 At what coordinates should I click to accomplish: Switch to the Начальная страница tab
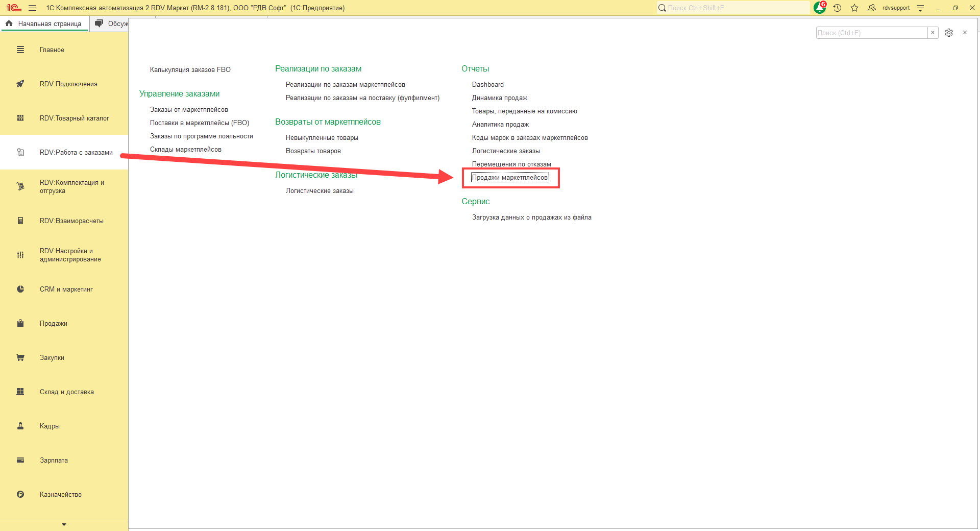click(44, 23)
